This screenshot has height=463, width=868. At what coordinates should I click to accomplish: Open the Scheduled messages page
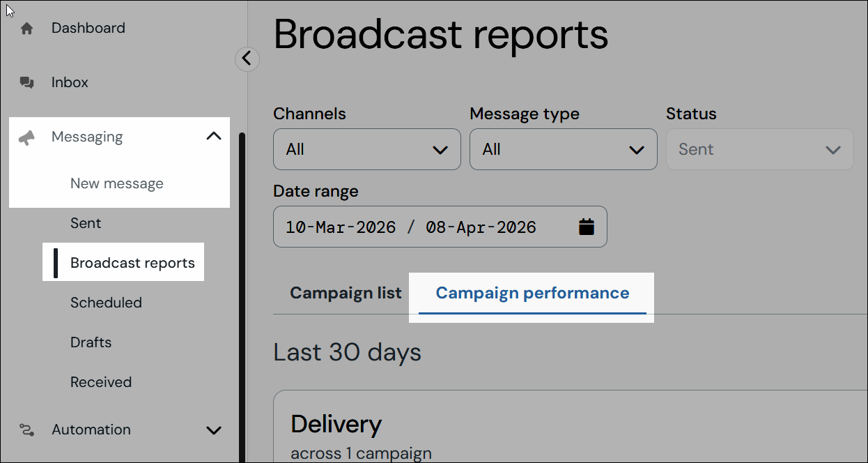[x=106, y=303]
